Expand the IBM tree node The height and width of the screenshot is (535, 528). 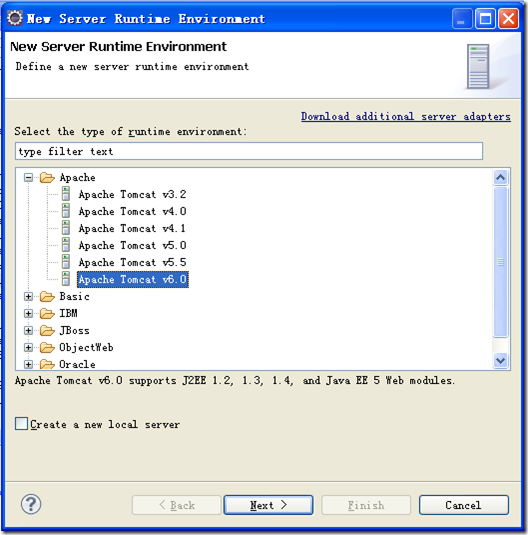point(28,313)
